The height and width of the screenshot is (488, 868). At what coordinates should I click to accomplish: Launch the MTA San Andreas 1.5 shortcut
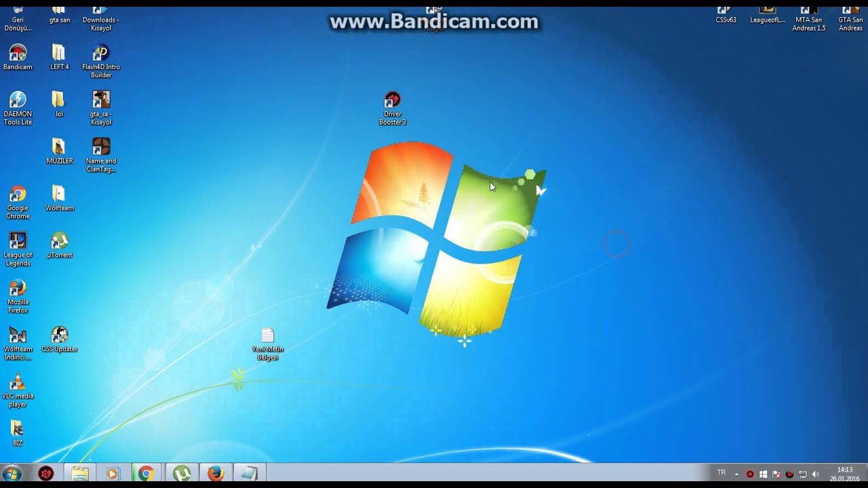pos(808,19)
